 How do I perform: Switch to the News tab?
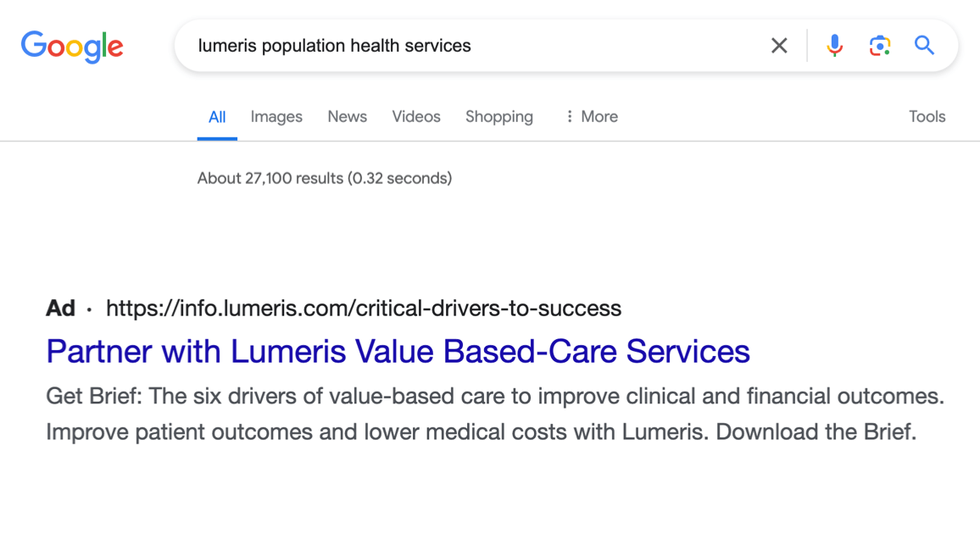click(347, 117)
